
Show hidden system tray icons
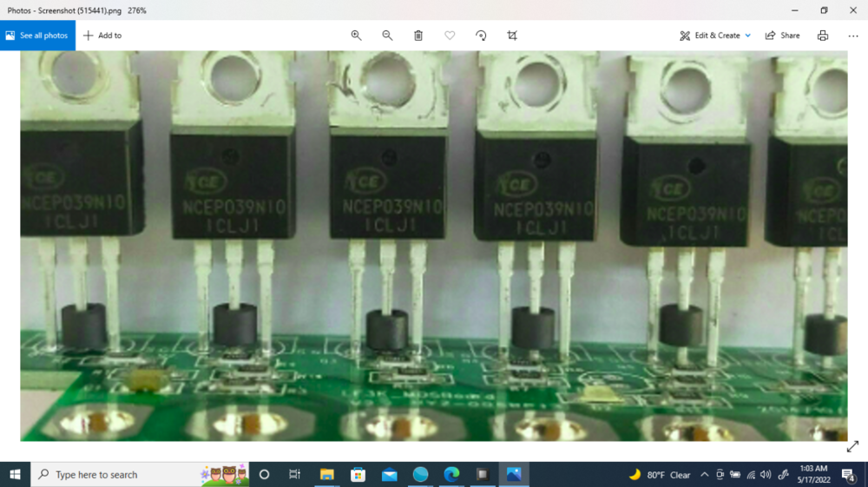(704, 475)
